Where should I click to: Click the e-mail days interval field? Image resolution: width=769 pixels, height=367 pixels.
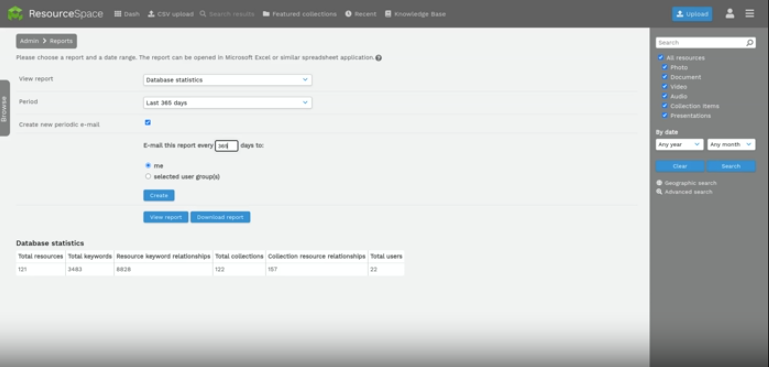(x=227, y=146)
